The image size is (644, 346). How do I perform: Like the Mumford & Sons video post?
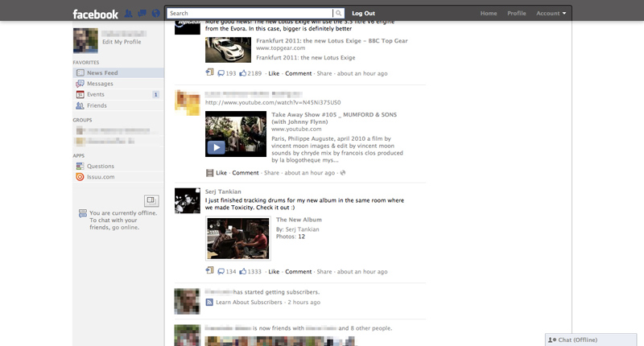pos(221,173)
